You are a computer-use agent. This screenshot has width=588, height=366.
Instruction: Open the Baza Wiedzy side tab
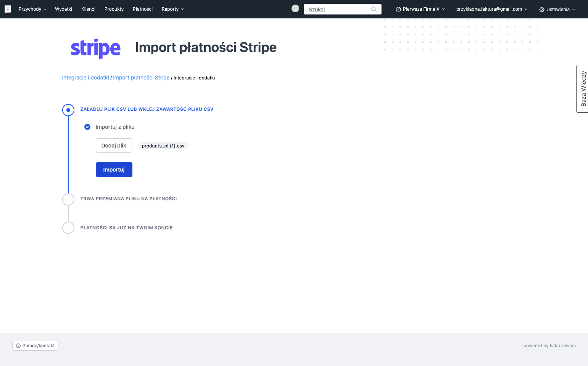582,89
